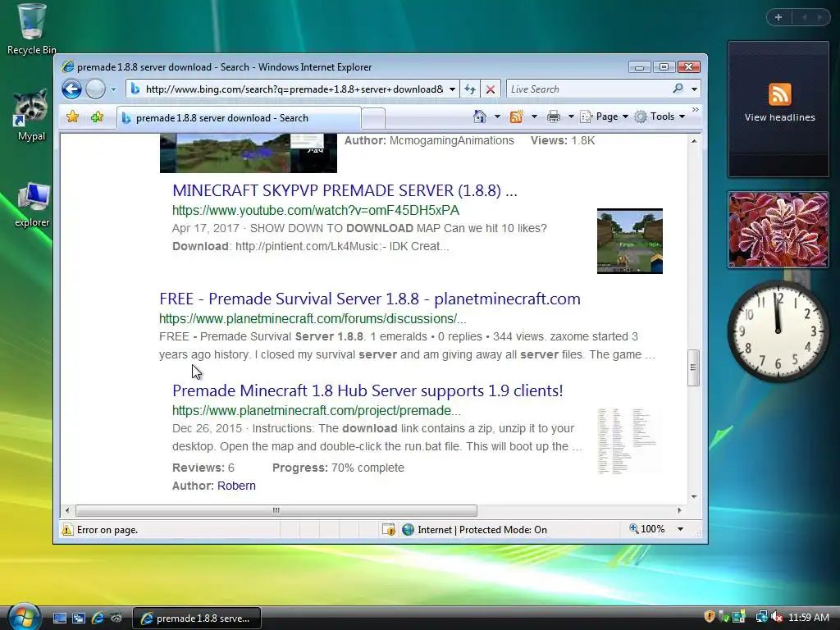Image resolution: width=840 pixels, height=630 pixels.
Task: Click the RSS Feeds toolbar icon
Action: (517, 116)
